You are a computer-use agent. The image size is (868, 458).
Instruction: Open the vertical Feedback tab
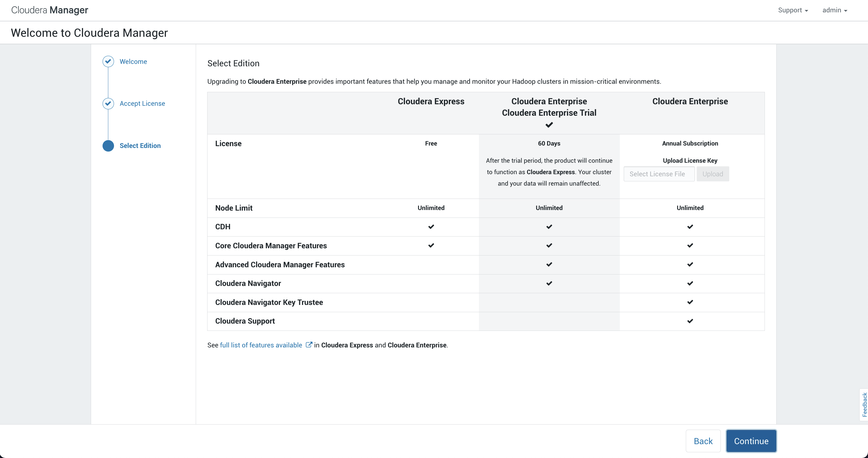[x=864, y=405]
